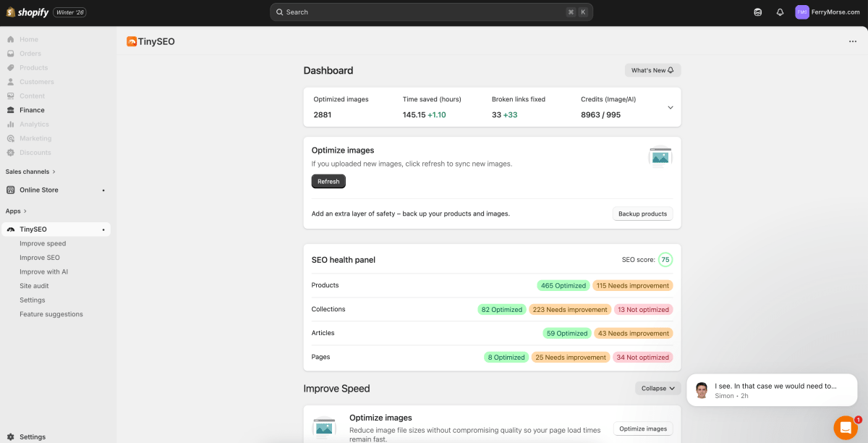Screen dimensions: 868x443
Task: Click Articles 59 Optimized badge
Action: 567,333
